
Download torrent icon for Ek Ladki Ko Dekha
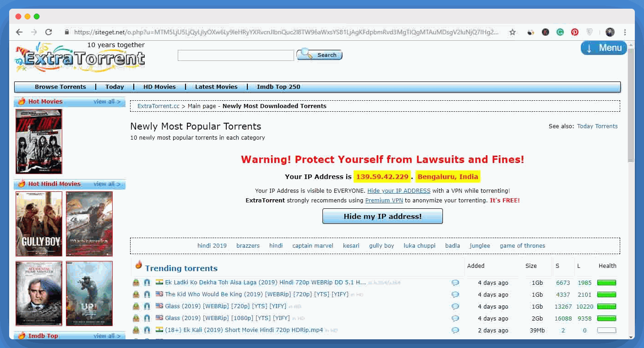click(x=136, y=283)
